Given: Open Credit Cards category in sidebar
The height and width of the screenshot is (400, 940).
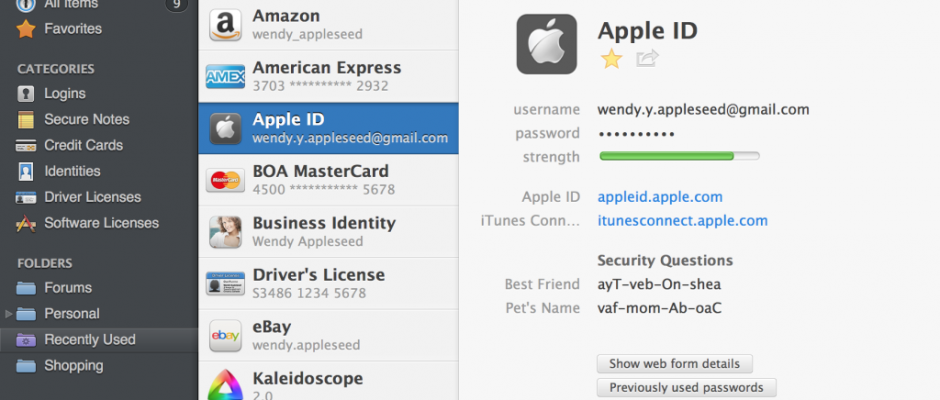Looking at the screenshot, I should pos(83,145).
